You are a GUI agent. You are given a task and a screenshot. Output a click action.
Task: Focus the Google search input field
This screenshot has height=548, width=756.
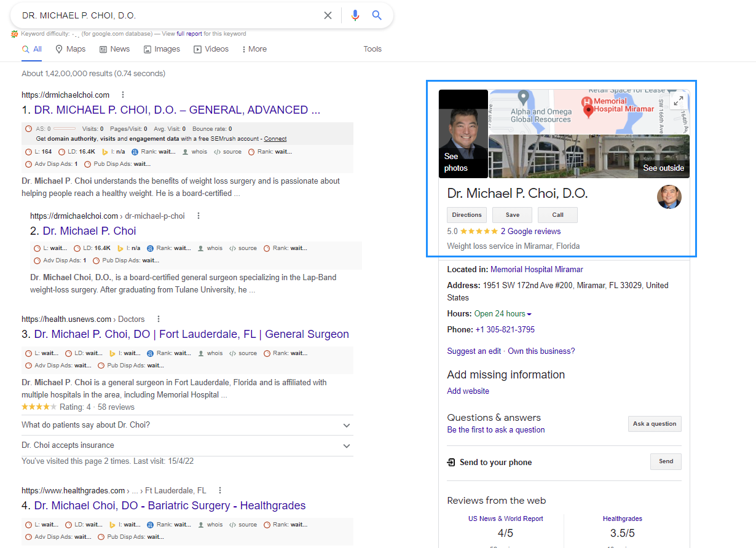(x=169, y=15)
